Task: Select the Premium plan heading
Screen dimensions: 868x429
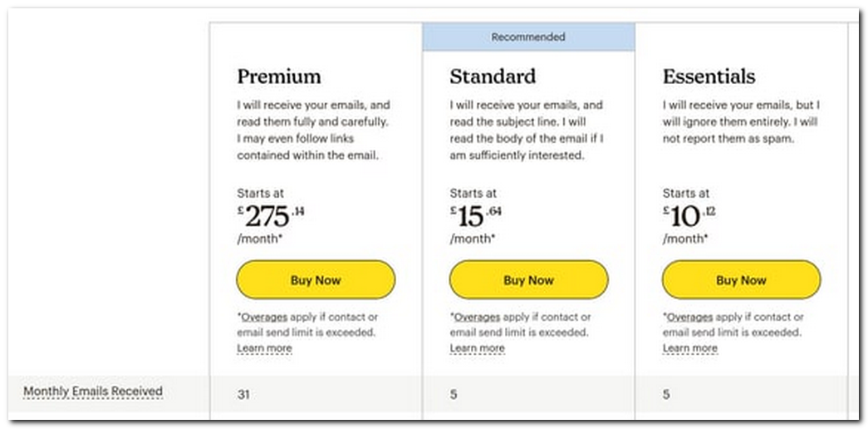Action: pyautogui.click(x=278, y=76)
